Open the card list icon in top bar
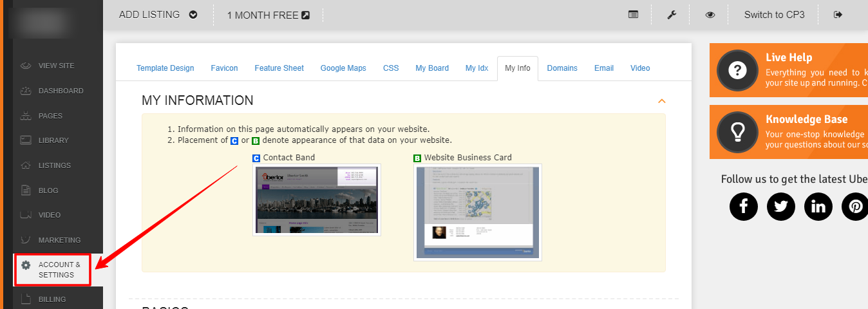The width and height of the screenshot is (868, 309). [x=634, y=15]
